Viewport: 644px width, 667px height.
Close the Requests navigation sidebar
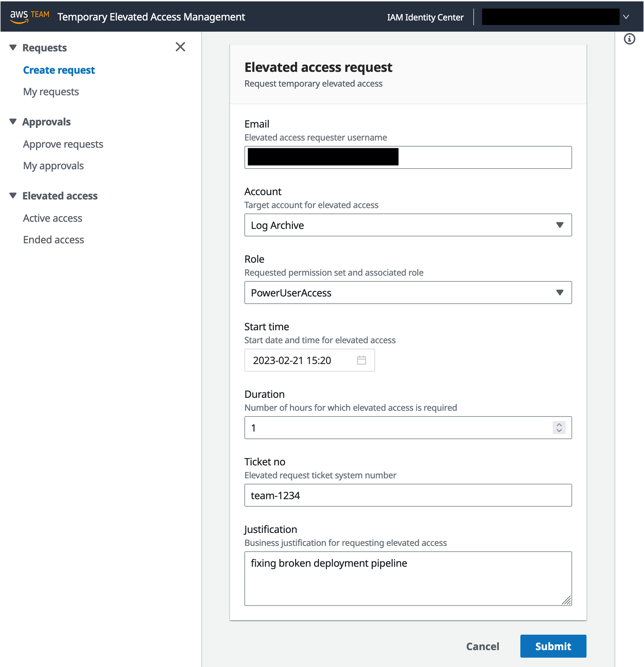(180, 47)
